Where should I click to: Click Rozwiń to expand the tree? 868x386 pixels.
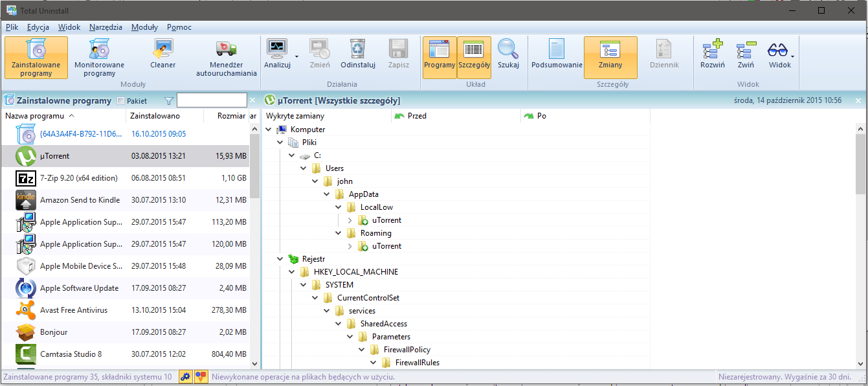tap(713, 54)
